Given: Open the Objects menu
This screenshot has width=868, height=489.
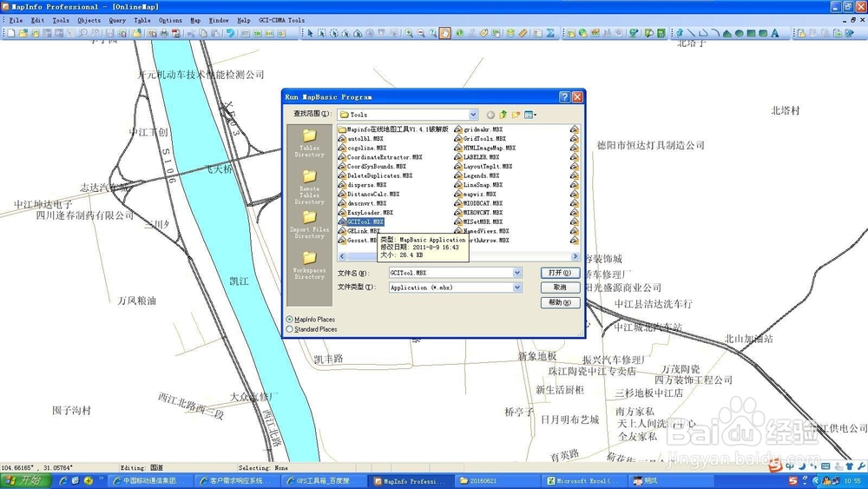Looking at the screenshot, I should [x=89, y=20].
